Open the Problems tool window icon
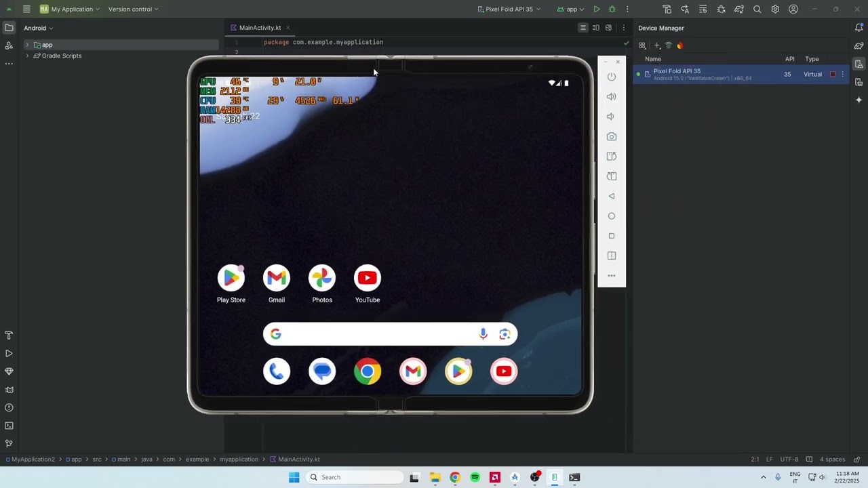The width and height of the screenshot is (868, 488). pos(9,408)
